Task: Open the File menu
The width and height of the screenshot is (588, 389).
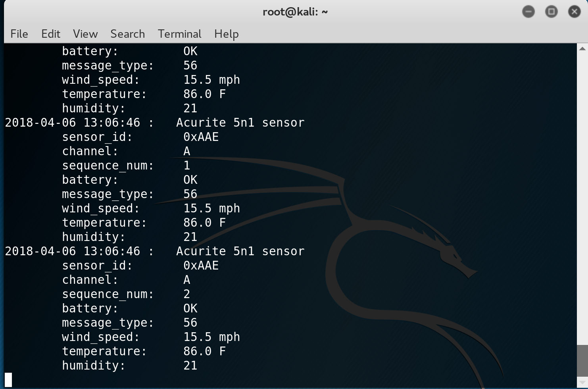Action: pos(19,34)
